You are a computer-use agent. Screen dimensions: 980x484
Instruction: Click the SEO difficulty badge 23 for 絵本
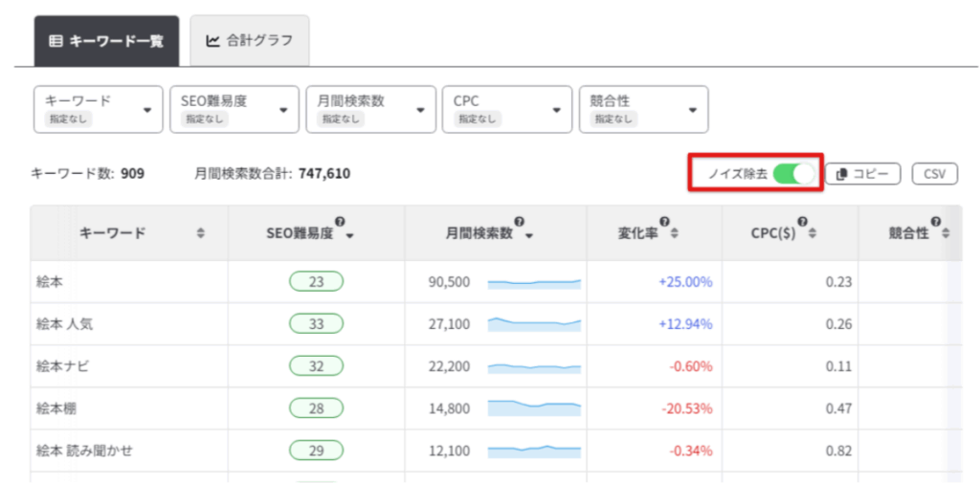(x=316, y=282)
